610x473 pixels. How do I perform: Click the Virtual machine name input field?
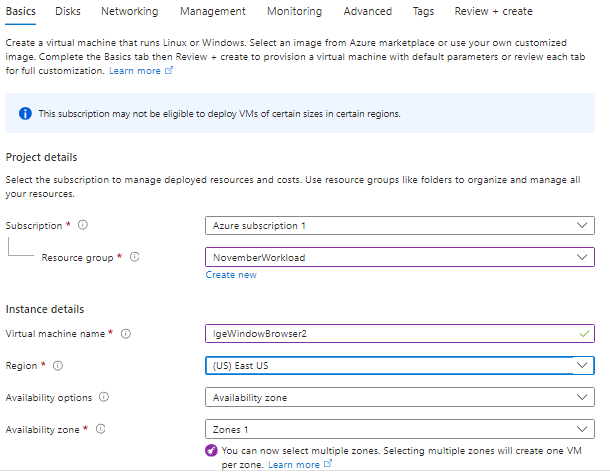(x=390, y=334)
